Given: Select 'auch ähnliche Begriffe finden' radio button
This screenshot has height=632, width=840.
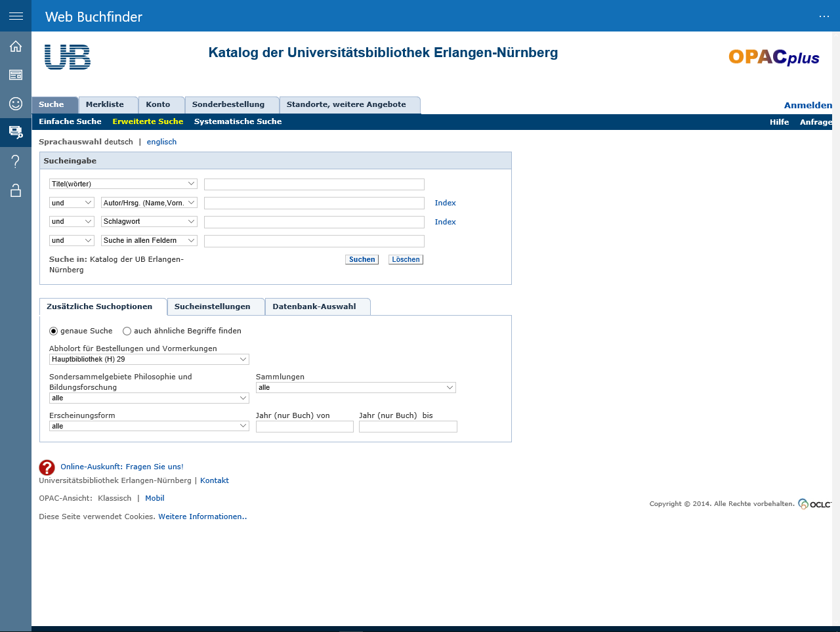Looking at the screenshot, I should point(127,331).
